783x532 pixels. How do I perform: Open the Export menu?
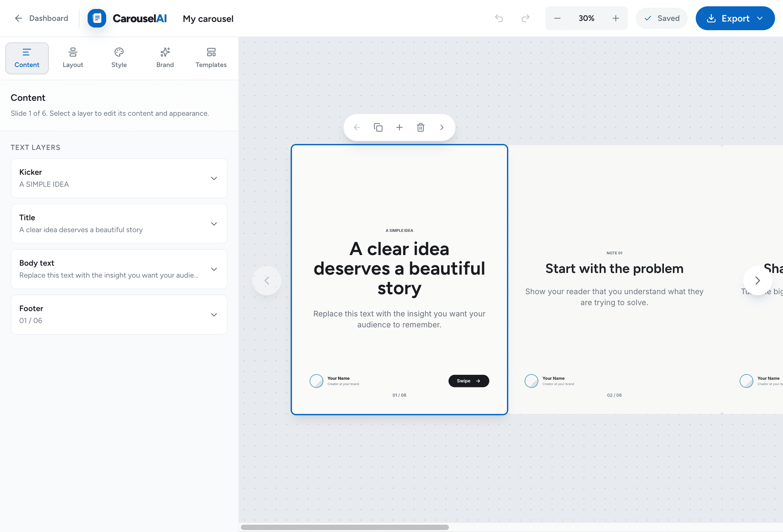(x=735, y=18)
